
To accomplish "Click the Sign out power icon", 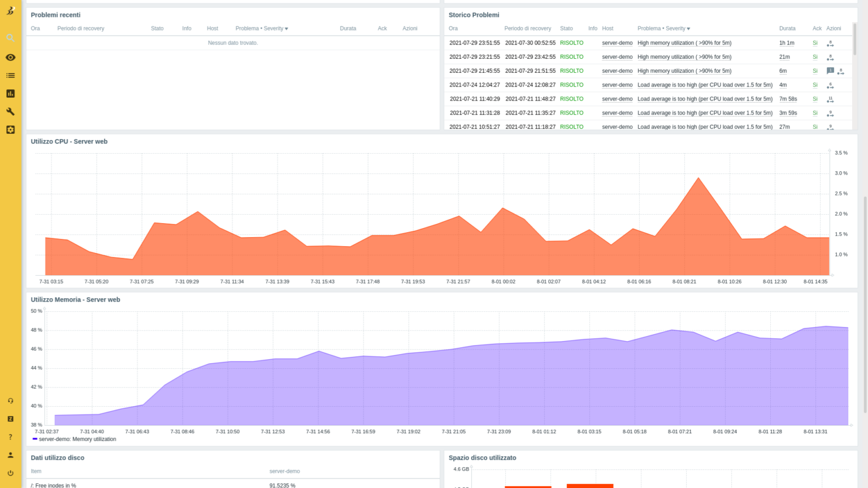I will coord(10,473).
